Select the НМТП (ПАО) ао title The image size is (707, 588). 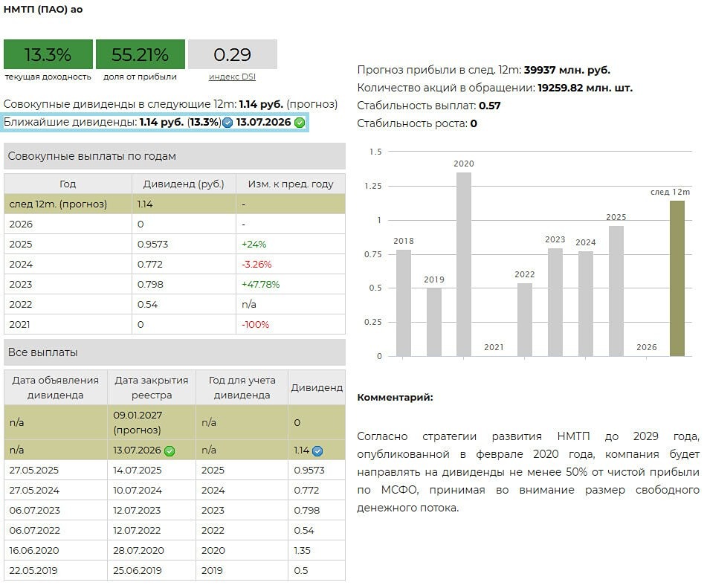43,10
